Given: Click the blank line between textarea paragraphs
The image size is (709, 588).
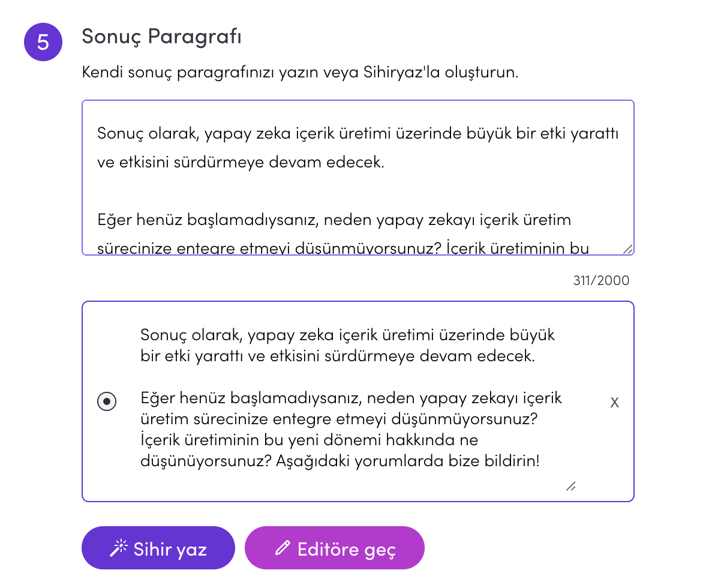Looking at the screenshot, I should [357, 191].
